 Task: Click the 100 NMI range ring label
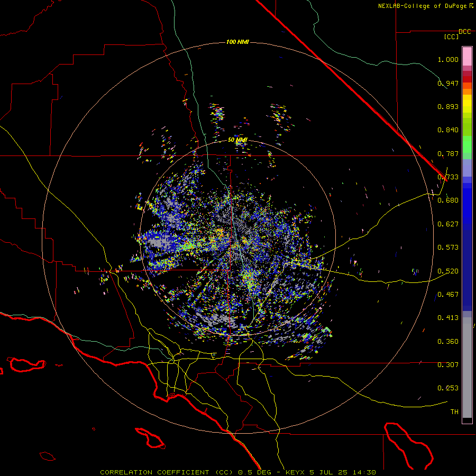[237, 42]
